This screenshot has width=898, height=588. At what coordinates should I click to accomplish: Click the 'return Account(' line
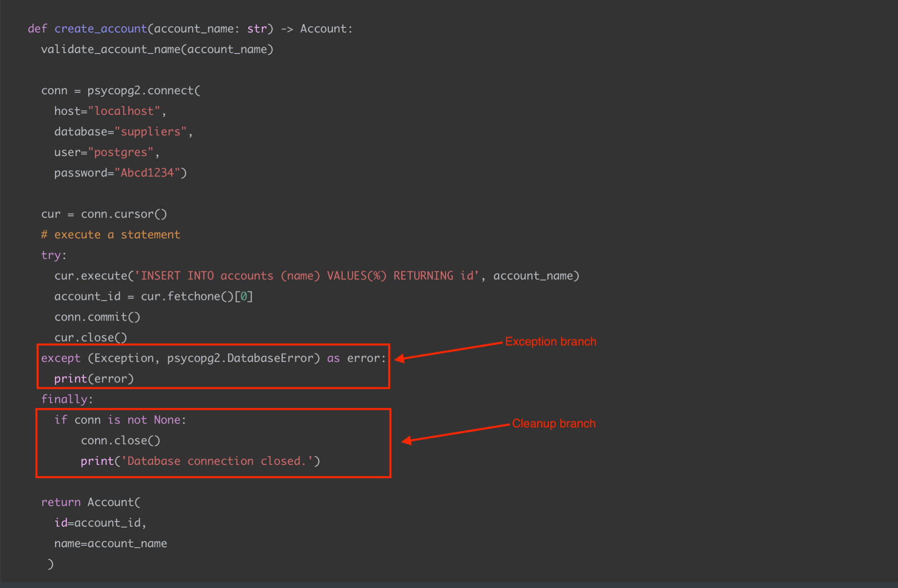91,502
